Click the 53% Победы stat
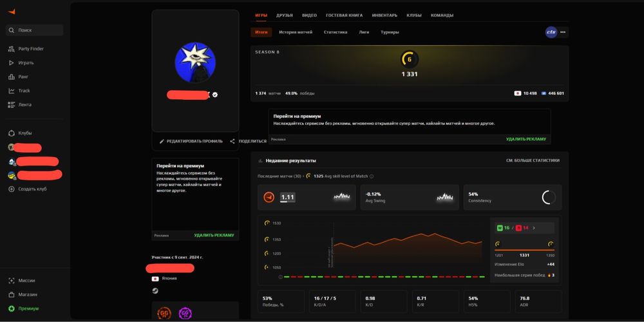 click(x=281, y=302)
